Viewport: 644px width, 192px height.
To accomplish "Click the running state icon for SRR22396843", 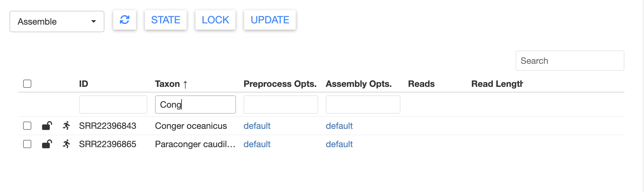I will (66, 126).
